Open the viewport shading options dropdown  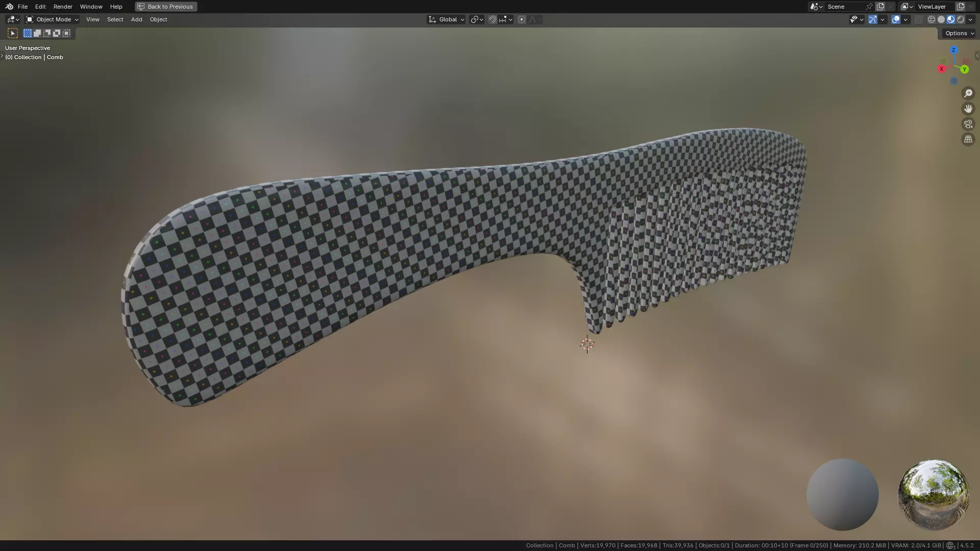pyautogui.click(x=970, y=19)
